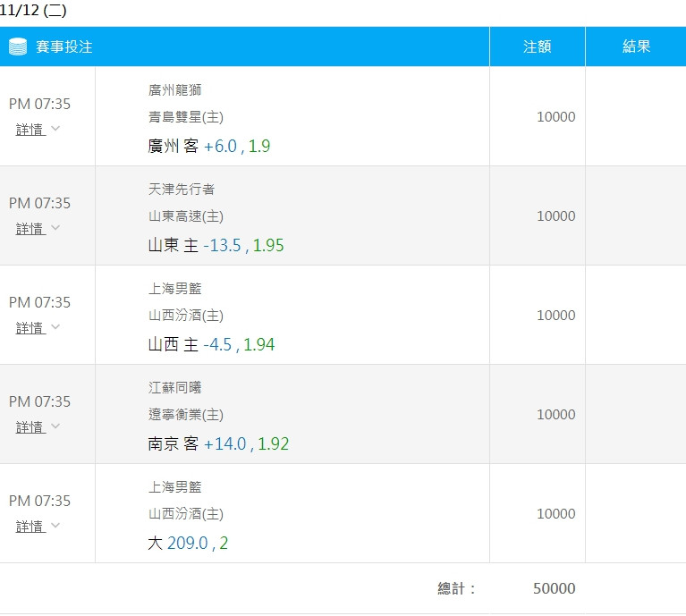Click team name 青島雙星(主)
The image size is (686, 616).
[x=186, y=117]
